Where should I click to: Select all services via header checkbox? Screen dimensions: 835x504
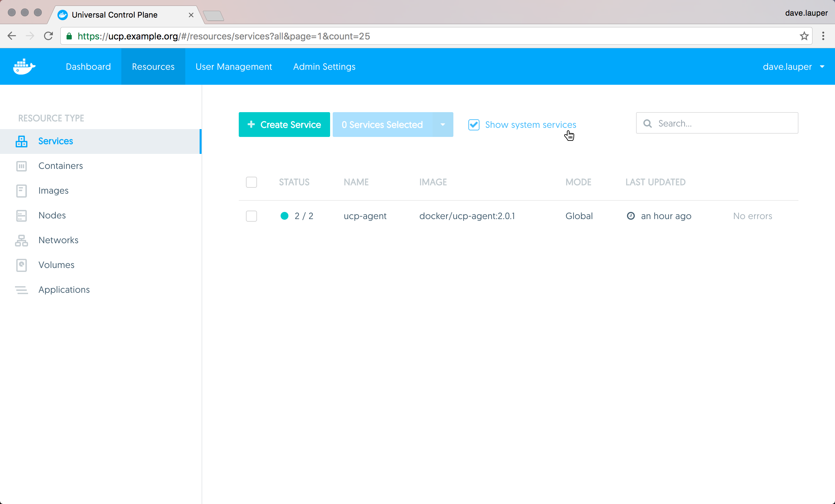click(x=251, y=182)
